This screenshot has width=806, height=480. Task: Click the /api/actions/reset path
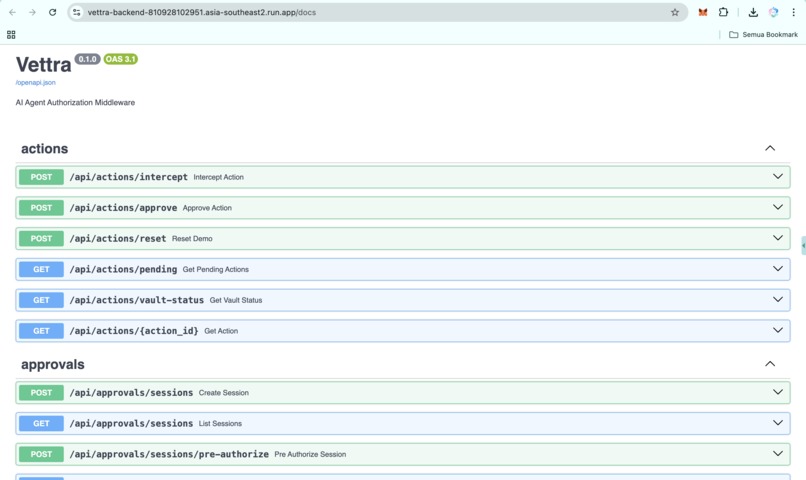pyautogui.click(x=118, y=238)
